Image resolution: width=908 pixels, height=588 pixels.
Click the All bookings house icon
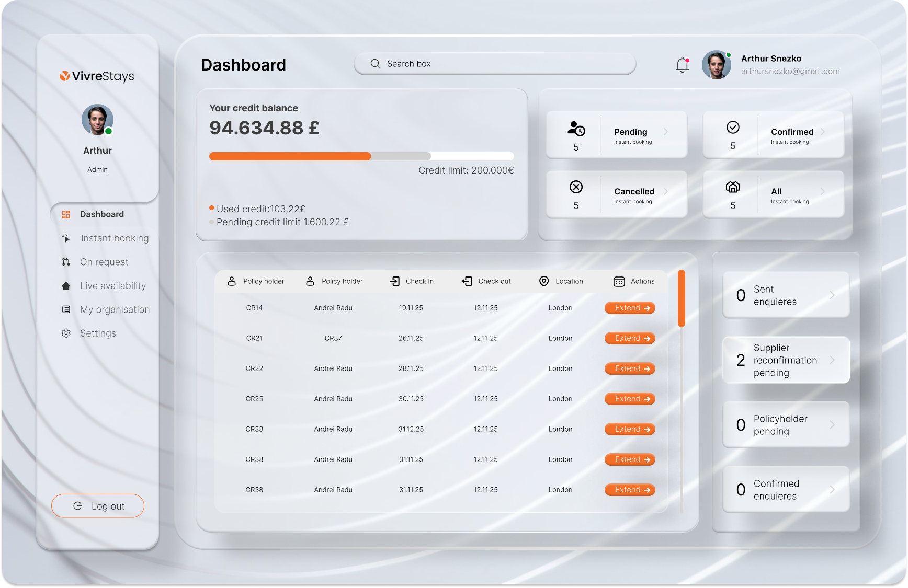point(733,187)
